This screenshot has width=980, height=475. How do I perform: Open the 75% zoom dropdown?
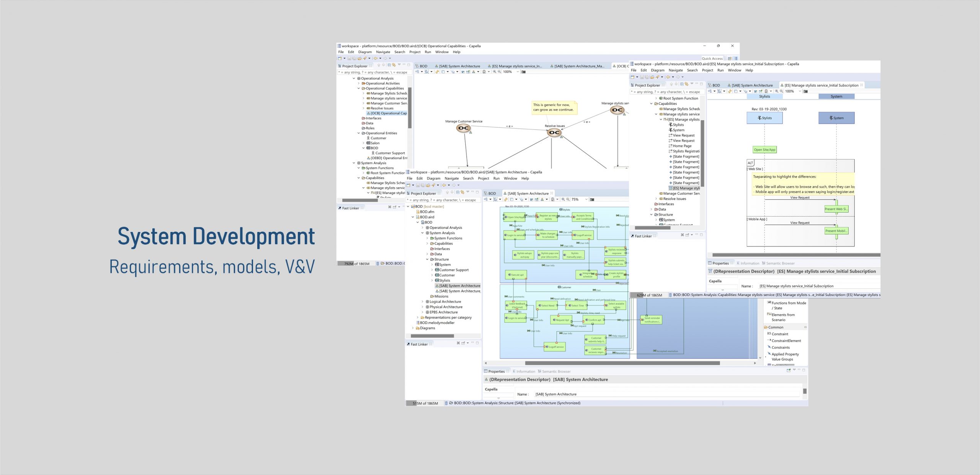(586, 199)
